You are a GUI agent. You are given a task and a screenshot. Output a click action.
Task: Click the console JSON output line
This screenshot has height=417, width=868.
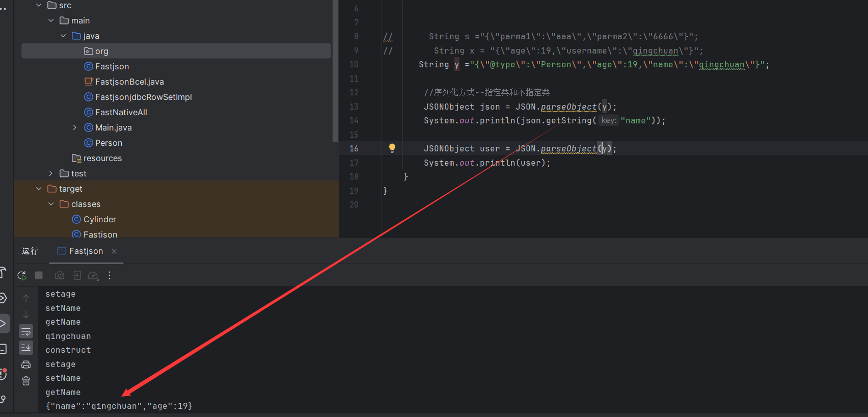click(119, 406)
